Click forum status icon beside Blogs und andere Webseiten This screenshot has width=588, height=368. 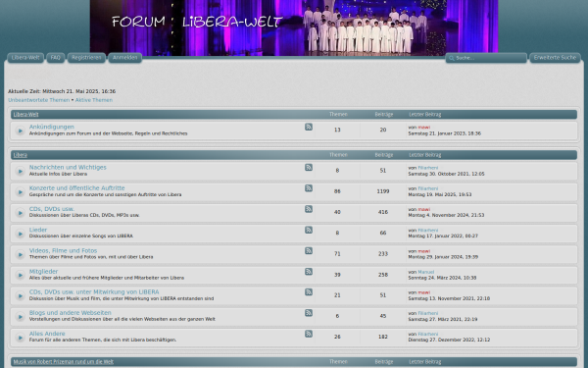20,317
